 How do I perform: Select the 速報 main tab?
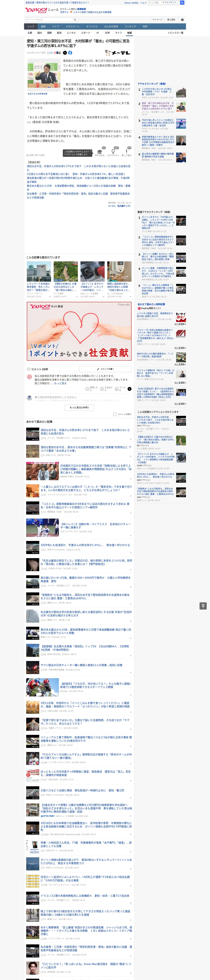(43, 27)
